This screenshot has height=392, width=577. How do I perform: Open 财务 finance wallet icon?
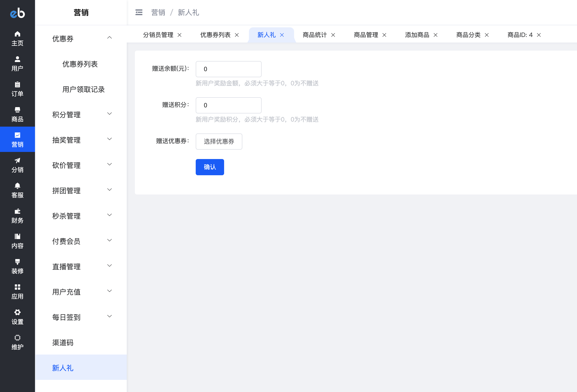coord(17,211)
